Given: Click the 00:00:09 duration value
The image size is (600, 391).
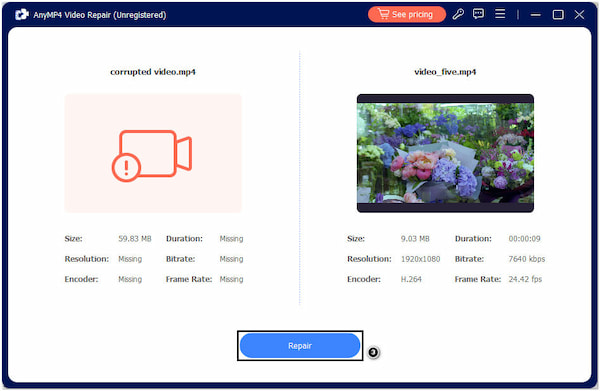Looking at the screenshot, I should [x=524, y=239].
